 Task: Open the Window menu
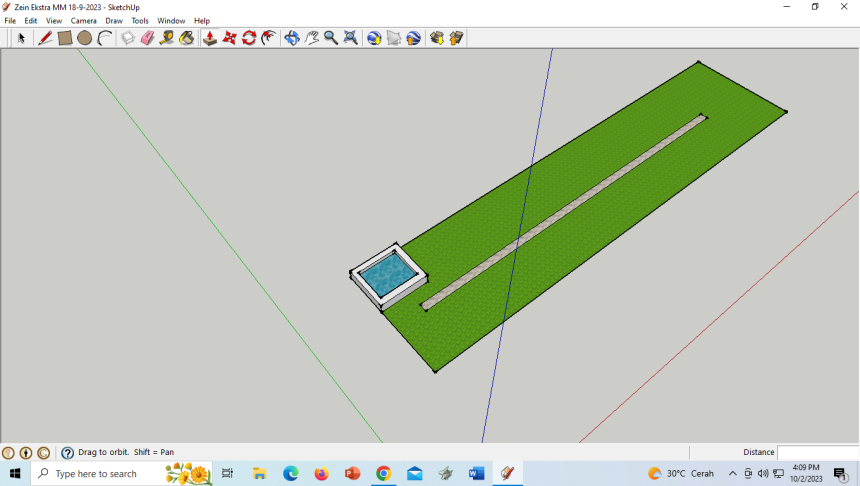click(171, 21)
